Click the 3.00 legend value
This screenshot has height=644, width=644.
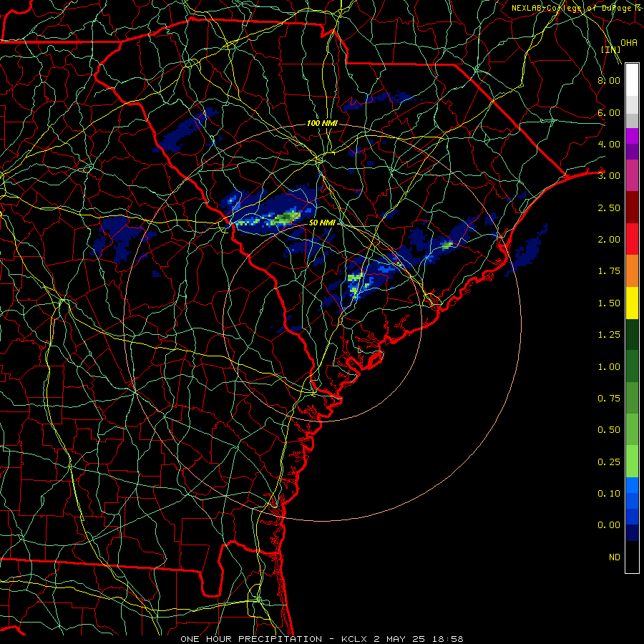coord(609,176)
